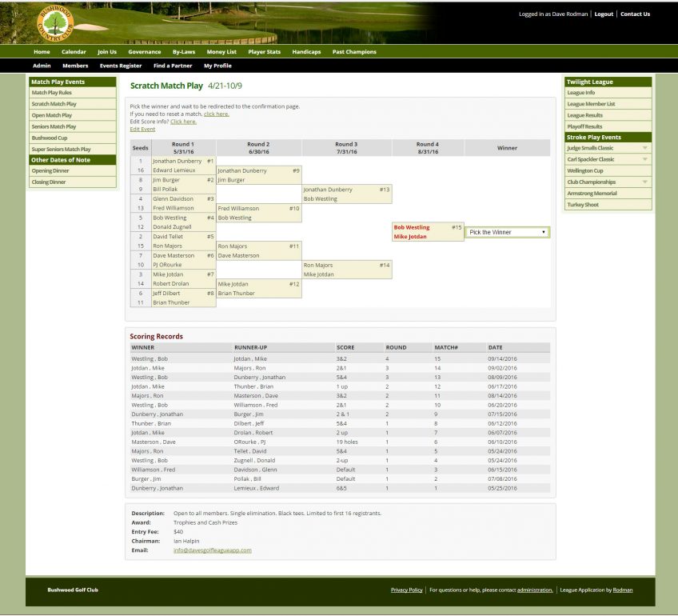This screenshot has width=678, height=616.
Task: Open the Opening Dinner page
Action: [x=50, y=170]
